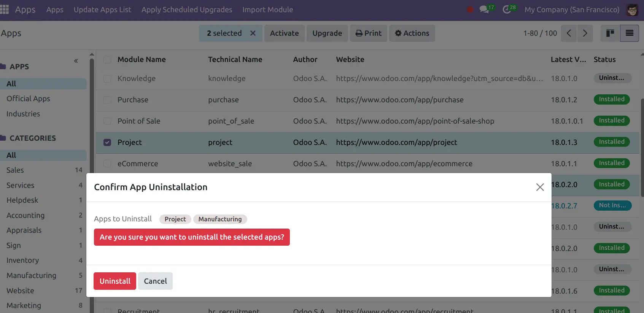The height and width of the screenshot is (313, 644).
Task: Sort by the Module Name column
Action: pos(142,59)
